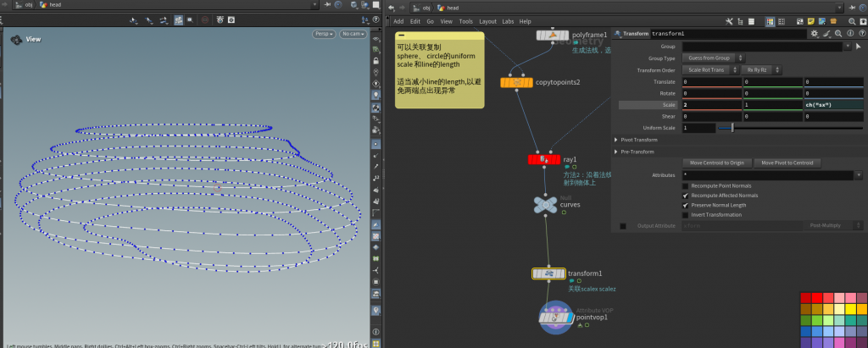Open the Layout menu
Screen dimensions: 868x348
click(x=487, y=21)
